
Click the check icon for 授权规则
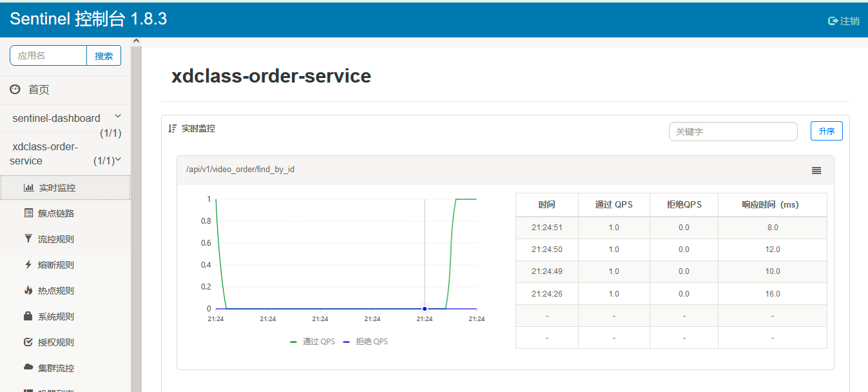(28, 342)
